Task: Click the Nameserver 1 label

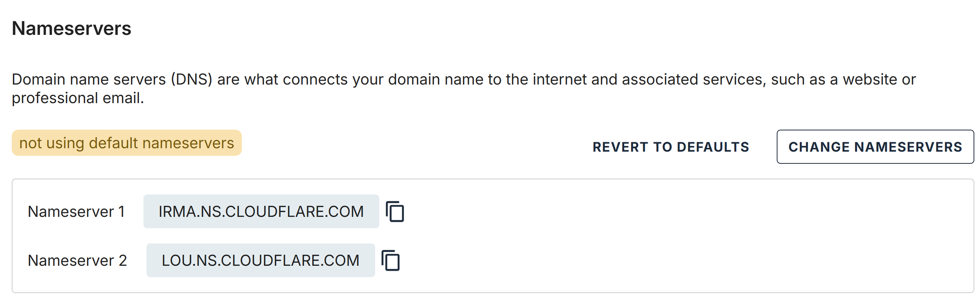Action: pyautogui.click(x=76, y=212)
